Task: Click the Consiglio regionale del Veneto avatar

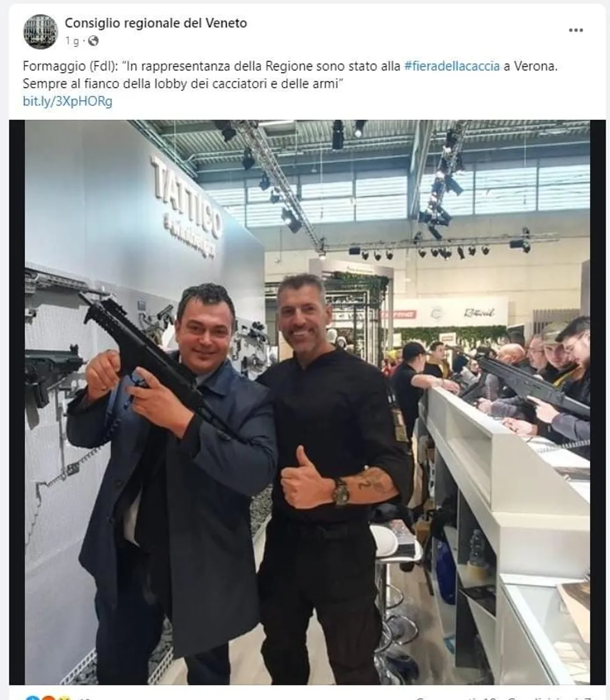Action: coord(41,31)
